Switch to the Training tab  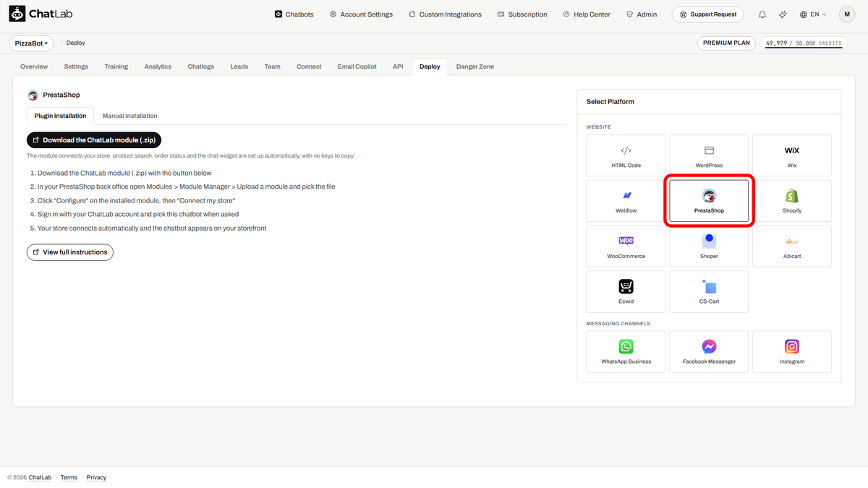116,67
